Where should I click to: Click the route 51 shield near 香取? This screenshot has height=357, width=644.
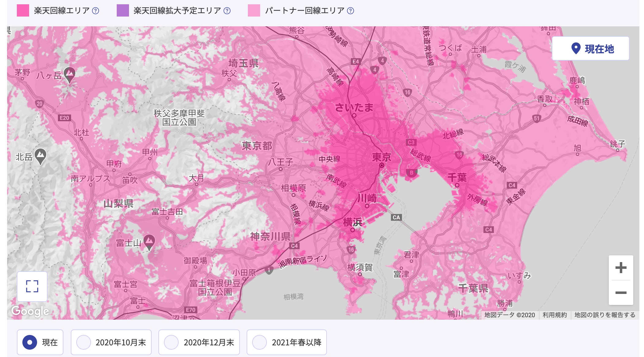tap(536, 118)
